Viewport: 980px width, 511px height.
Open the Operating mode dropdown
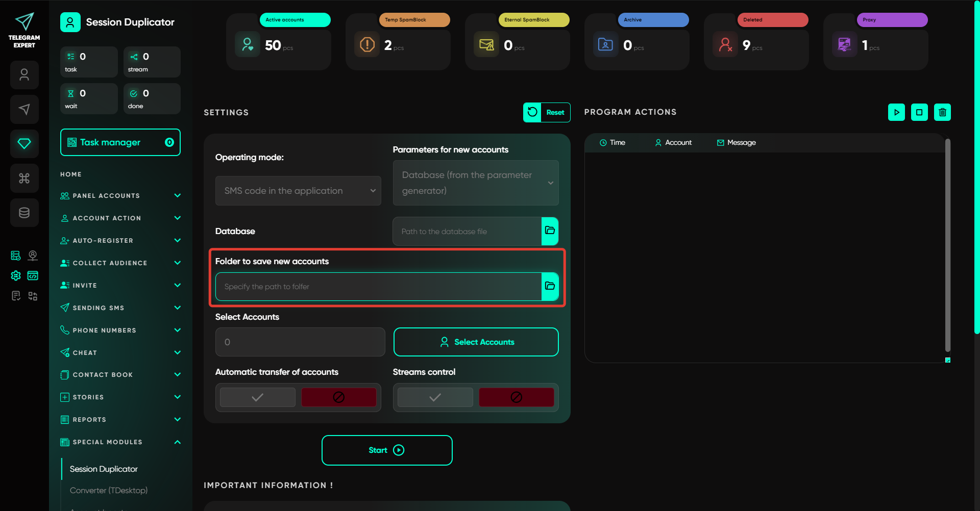tap(298, 191)
